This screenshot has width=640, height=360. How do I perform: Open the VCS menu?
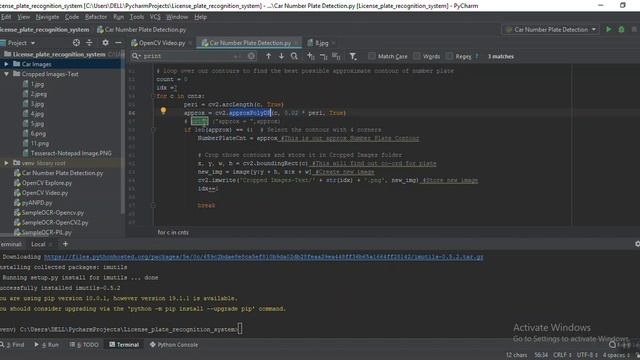click(155, 17)
